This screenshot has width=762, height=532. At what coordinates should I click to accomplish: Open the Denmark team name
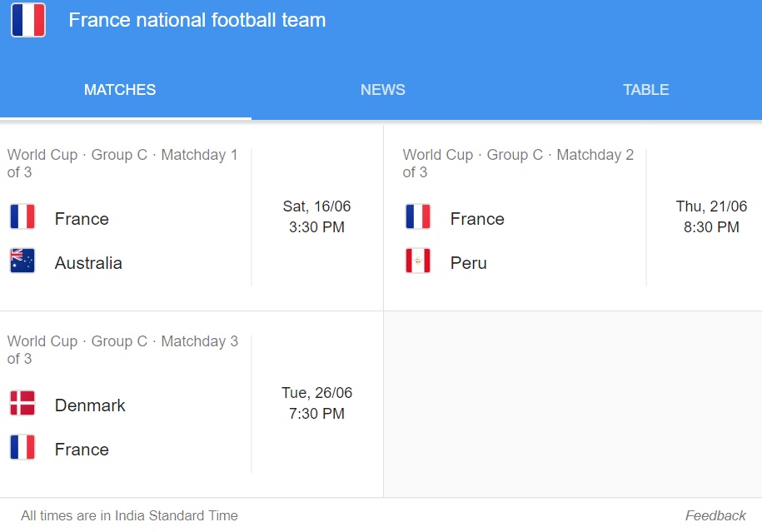[90, 405]
